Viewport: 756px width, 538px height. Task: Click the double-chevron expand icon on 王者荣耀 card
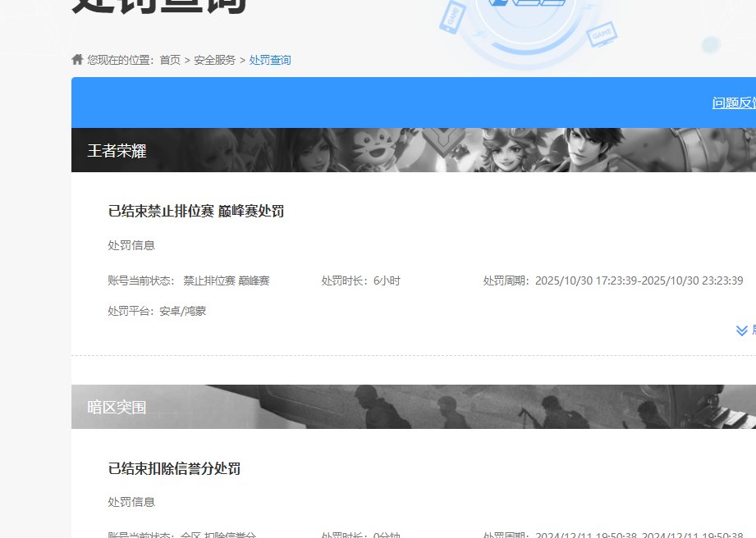click(743, 330)
